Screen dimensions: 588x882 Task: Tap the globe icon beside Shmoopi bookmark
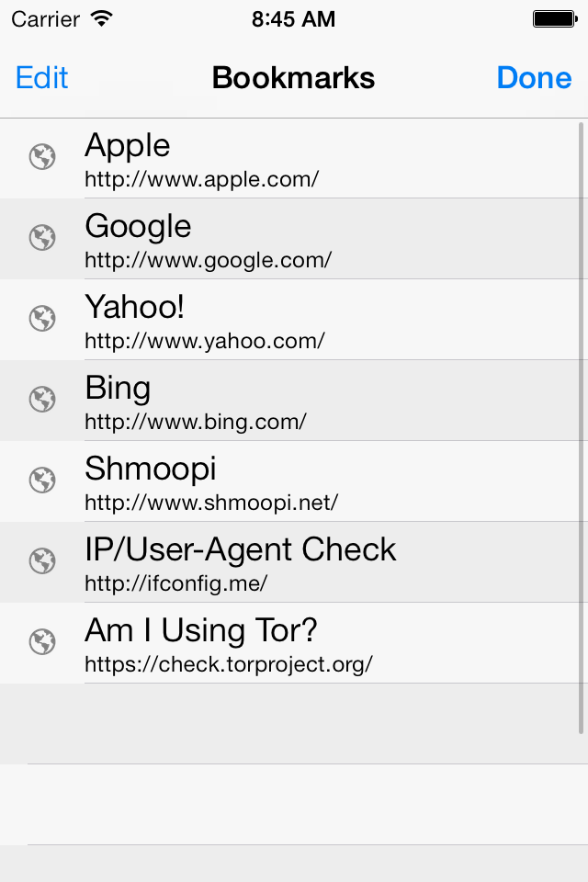click(42, 480)
